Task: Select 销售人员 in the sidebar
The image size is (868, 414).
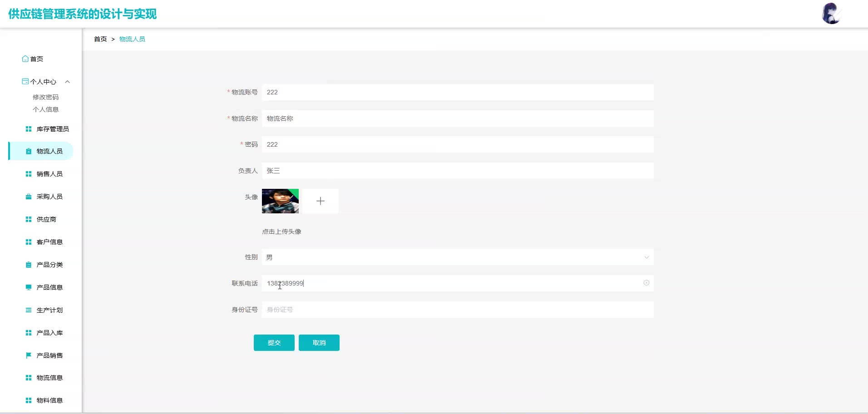Action: pyautogui.click(x=49, y=174)
